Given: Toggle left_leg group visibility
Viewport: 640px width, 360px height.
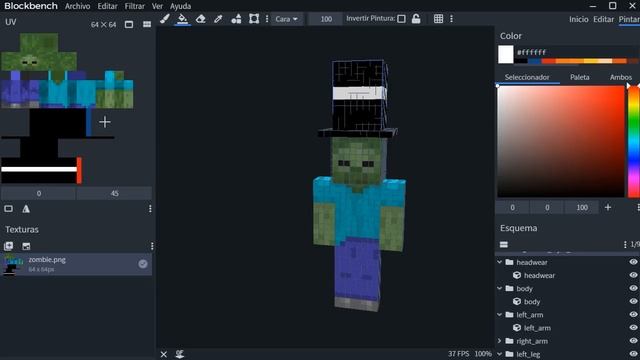Looking at the screenshot, I should coord(633,354).
